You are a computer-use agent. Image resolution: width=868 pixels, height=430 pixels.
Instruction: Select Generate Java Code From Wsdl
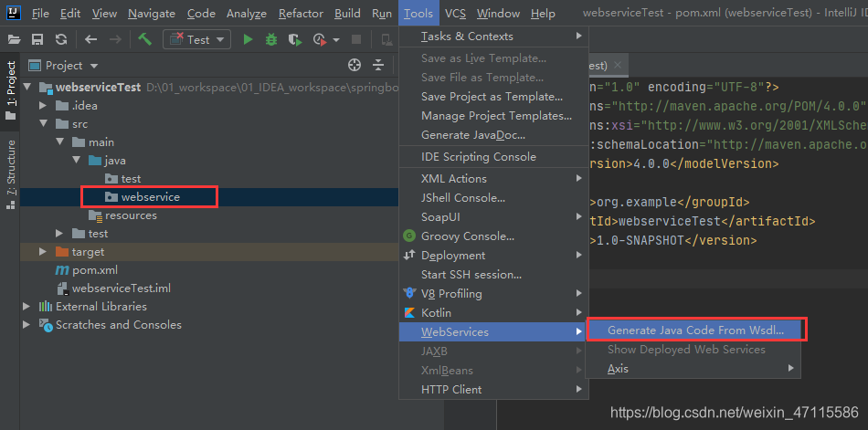pyautogui.click(x=696, y=330)
